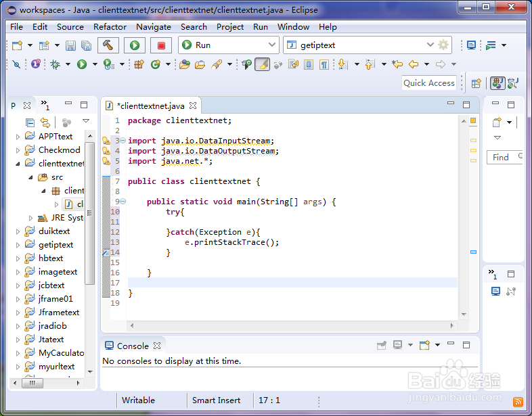Click the Package Explorer horizontal scrollbar thumb
532x416 pixels.
pyautogui.click(x=32, y=383)
